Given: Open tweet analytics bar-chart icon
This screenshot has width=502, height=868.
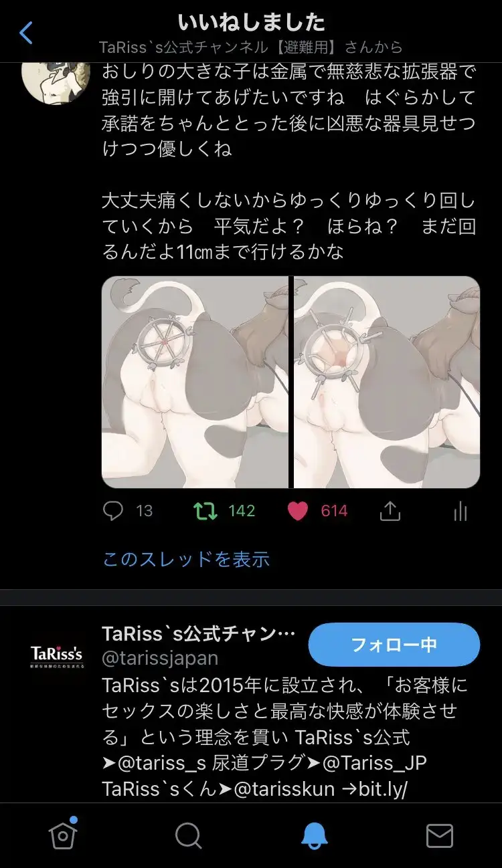Looking at the screenshot, I should click(x=460, y=512).
